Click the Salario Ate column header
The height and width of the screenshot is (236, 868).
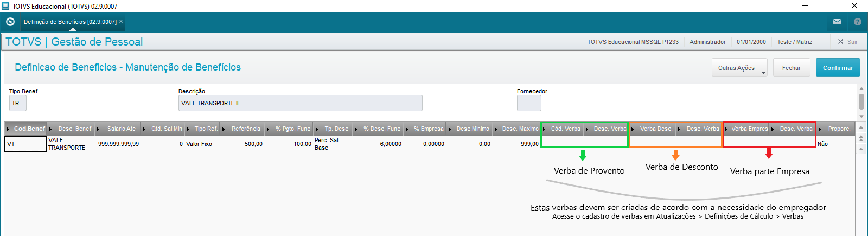coord(118,129)
